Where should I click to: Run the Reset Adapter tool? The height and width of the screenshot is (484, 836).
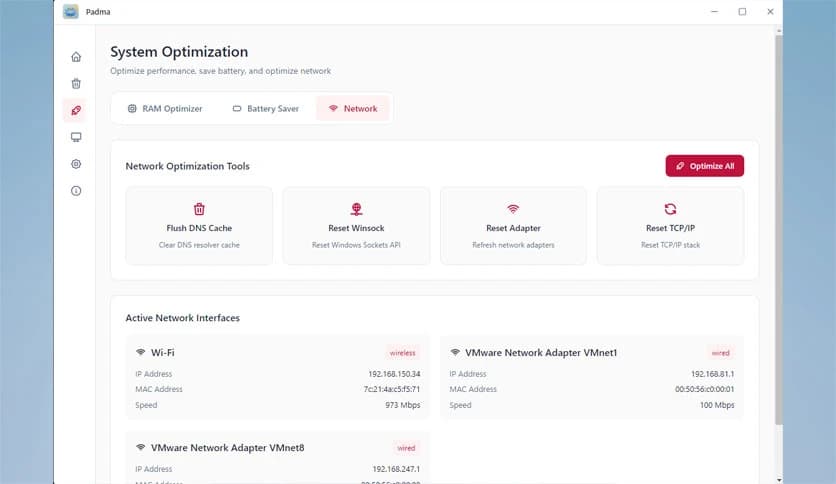pos(513,225)
